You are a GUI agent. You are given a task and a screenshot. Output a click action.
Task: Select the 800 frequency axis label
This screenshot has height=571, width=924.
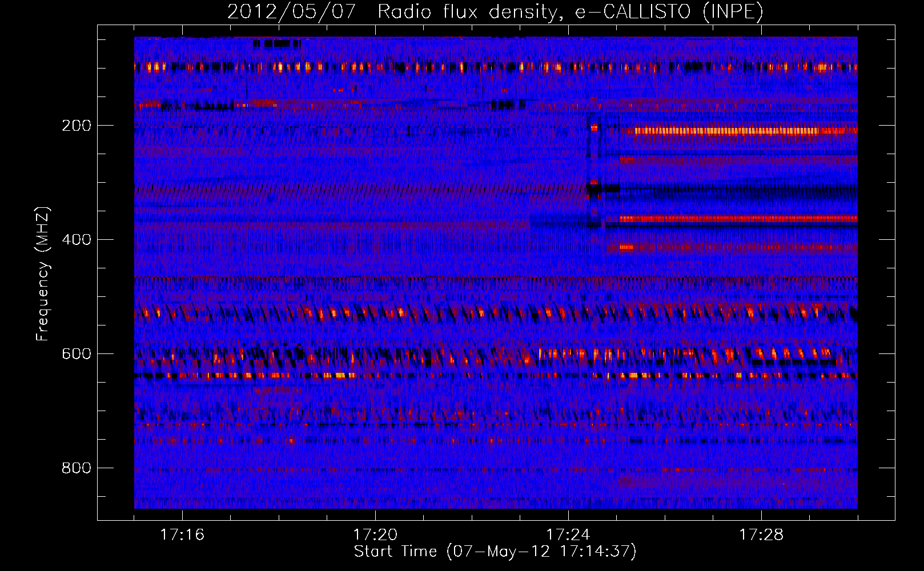coord(77,468)
